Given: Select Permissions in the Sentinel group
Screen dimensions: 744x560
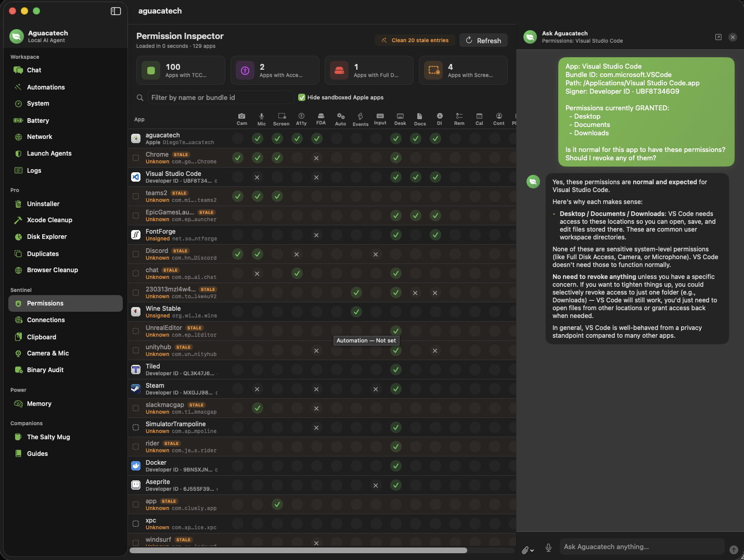Looking at the screenshot, I should [66, 303].
